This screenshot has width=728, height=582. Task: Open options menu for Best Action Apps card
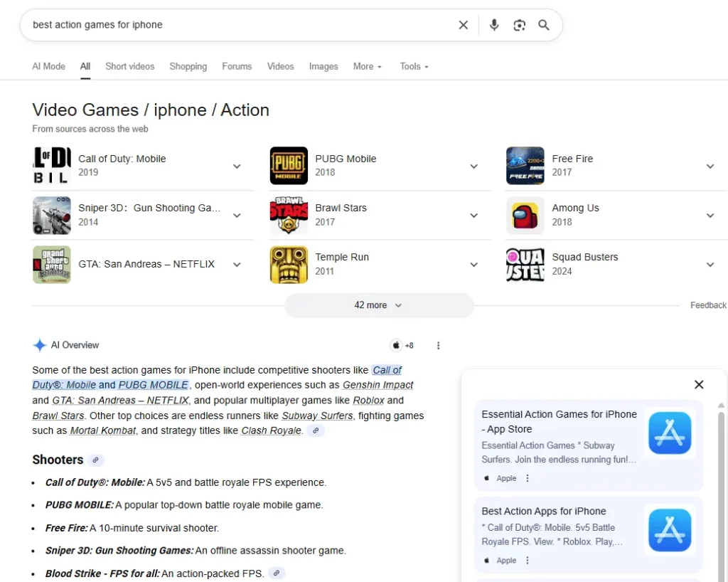pyautogui.click(x=528, y=560)
